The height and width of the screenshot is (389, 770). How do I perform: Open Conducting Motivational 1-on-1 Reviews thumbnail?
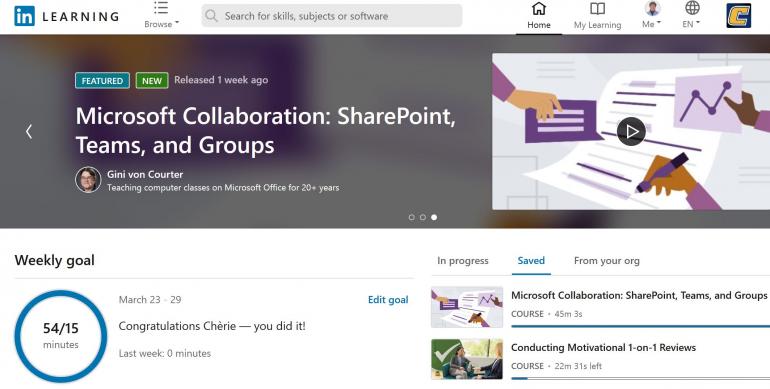[x=467, y=359]
